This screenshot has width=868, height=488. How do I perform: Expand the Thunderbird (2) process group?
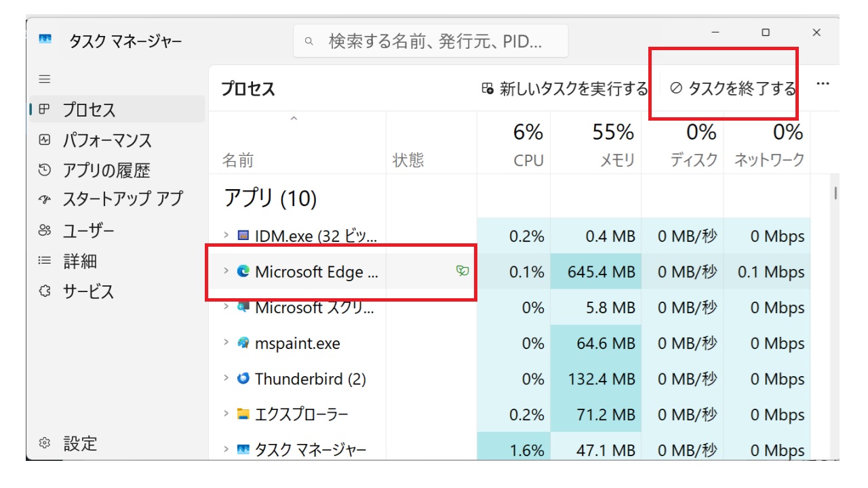(226, 378)
